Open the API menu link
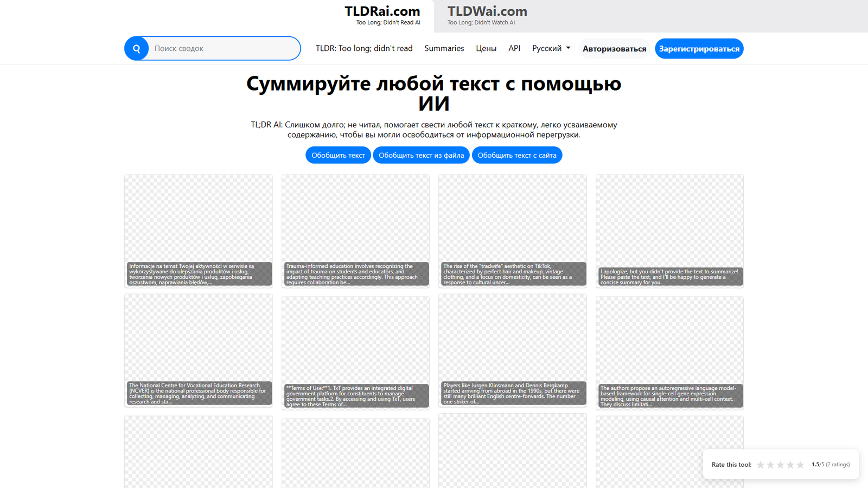Viewport: 868px width, 488px height. coord(514,48)
